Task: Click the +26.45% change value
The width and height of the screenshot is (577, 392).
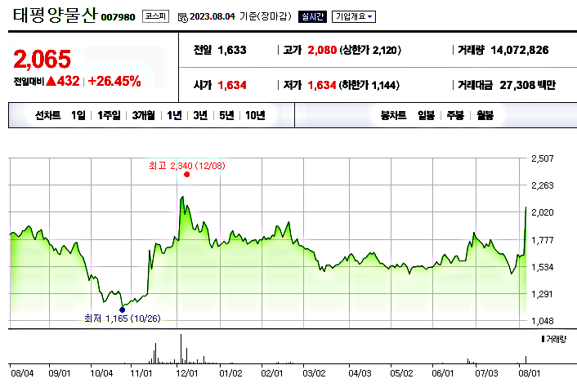Action: pos(114,82)
